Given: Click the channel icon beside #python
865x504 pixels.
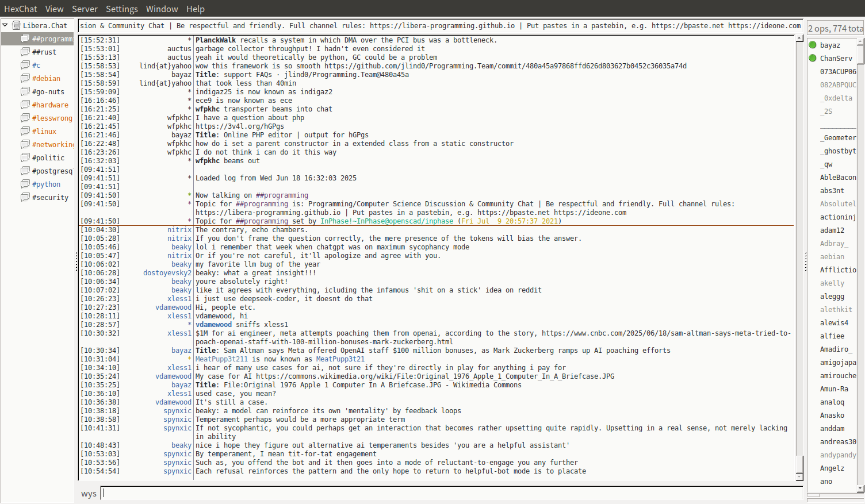Looking at the screenshot, I should point(25,184).
